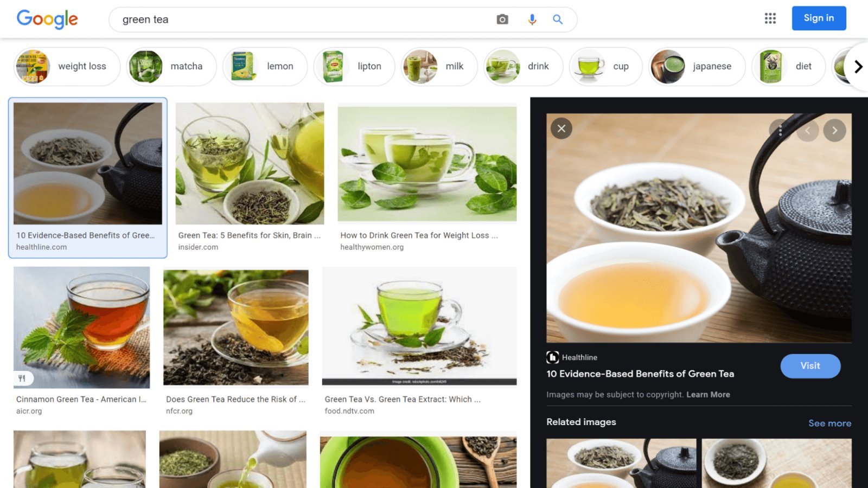
Task: Open the nfcr.org green tea thumbnail
Action: [x=236, y=328]
